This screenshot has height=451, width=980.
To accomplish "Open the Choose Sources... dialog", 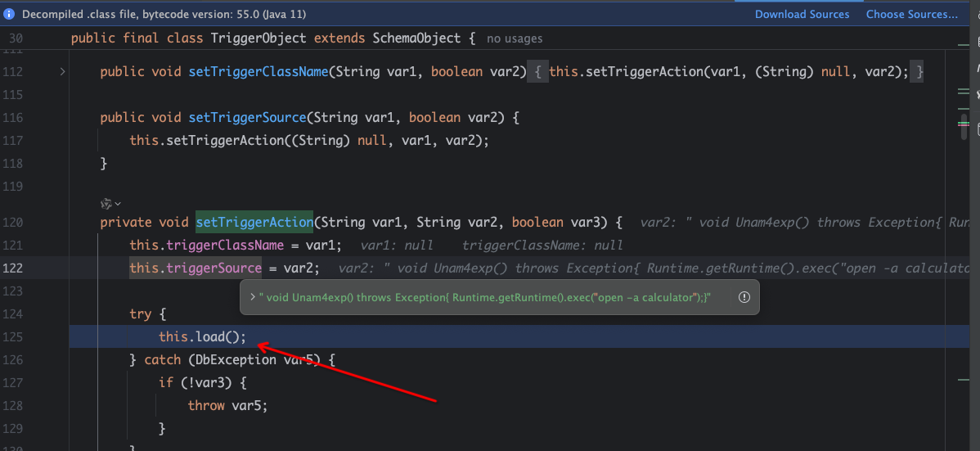I will tap(911, 14).
